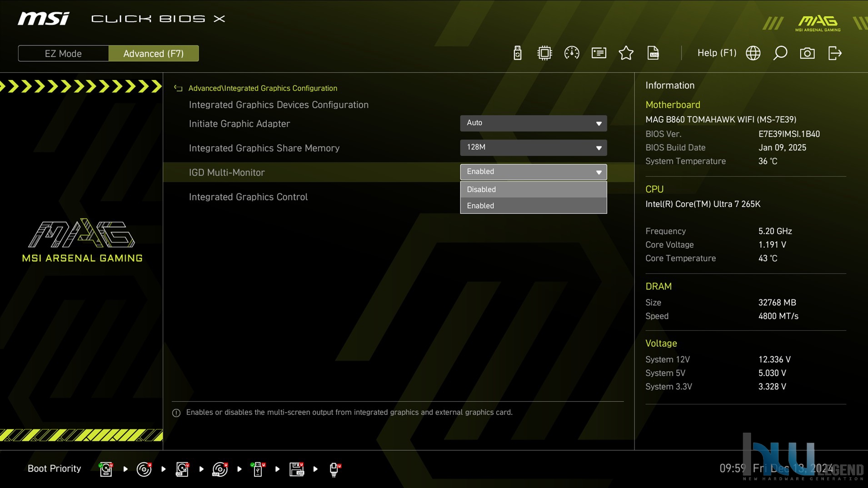Open the Favorites star icon
This screenshot has width=868, height=488.
click(x=626, y=53)
